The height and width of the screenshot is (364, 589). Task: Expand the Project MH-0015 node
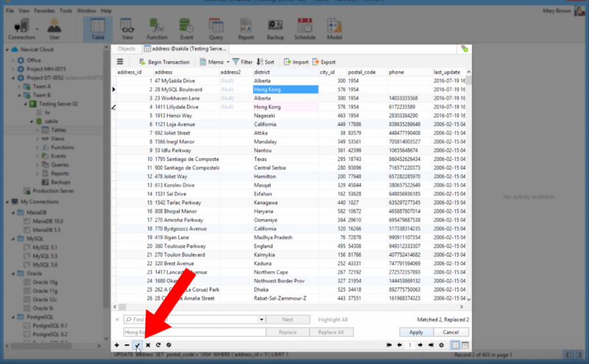coord(13,69)
